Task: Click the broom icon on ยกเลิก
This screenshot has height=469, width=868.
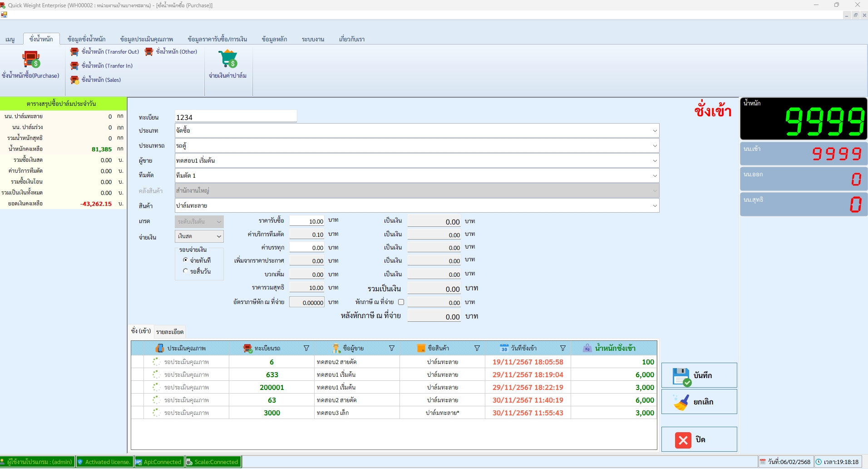Action: (681, 402)
